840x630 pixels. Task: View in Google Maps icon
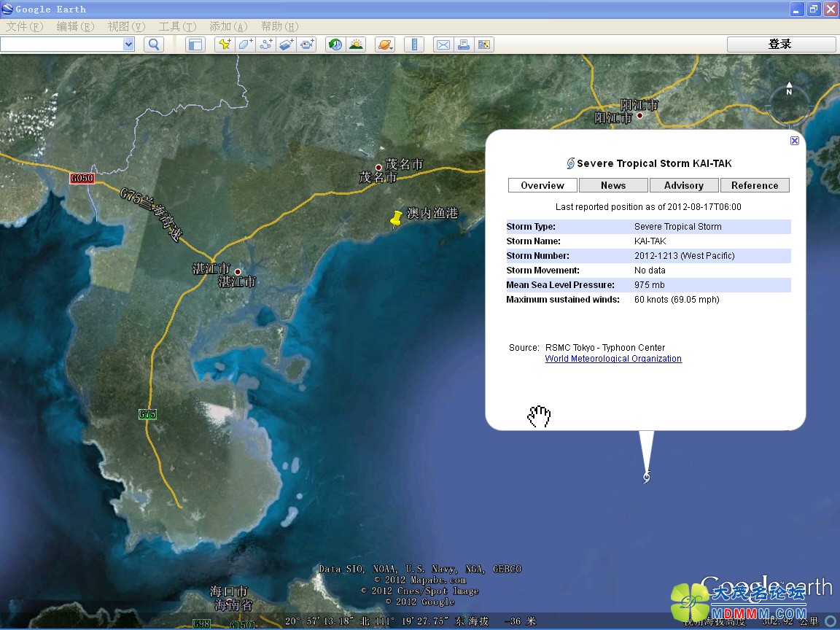[483, 44]
